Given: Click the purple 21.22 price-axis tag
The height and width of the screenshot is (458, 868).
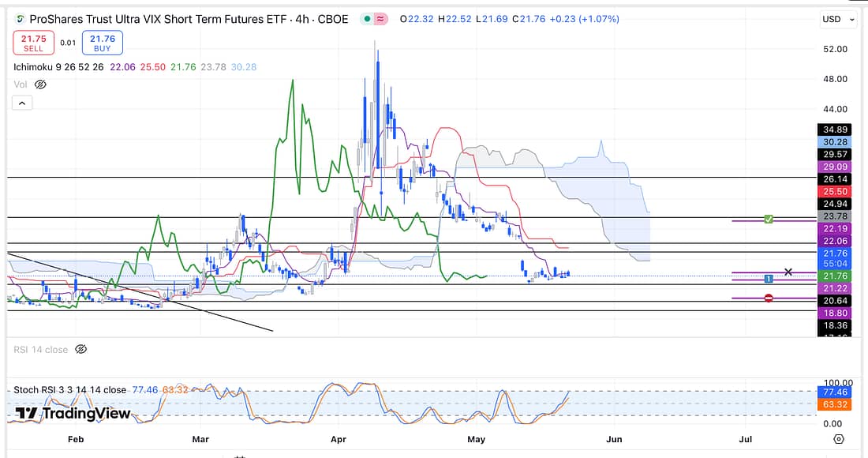Looking at the screenshot, I should coord(836,288).
